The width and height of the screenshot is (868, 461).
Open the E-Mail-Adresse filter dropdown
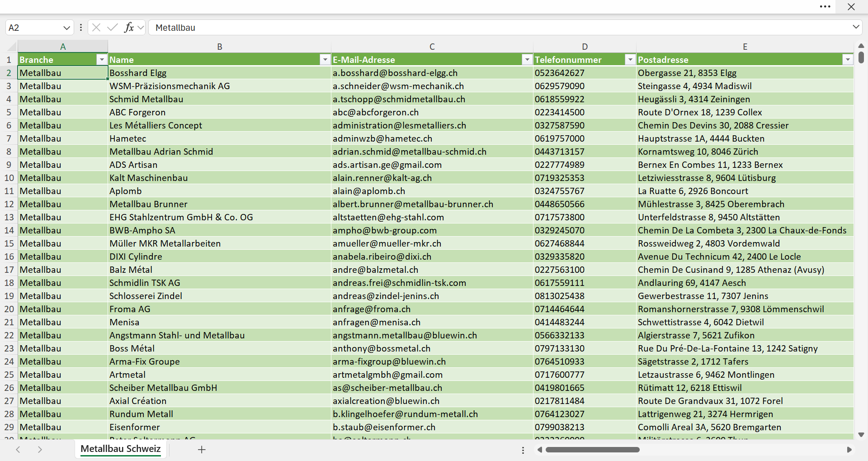(x=527, y=60)
